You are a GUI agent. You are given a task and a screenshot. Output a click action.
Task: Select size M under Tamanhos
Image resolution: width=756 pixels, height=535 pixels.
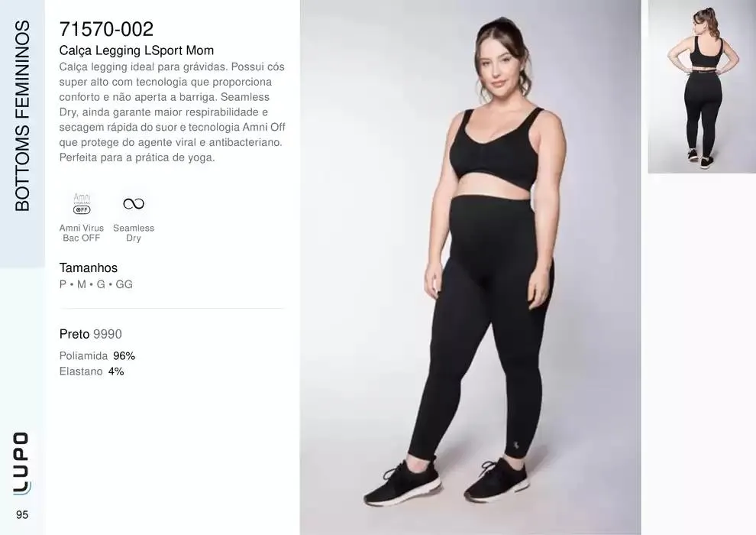click(x=82, y=284)
